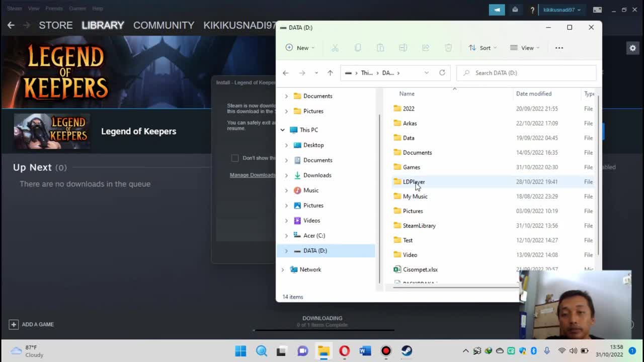Viewport: 644px width, 362px height.
Task: Show hidden system tray icons
Action: pyautogui.click(x=465, y=351)
